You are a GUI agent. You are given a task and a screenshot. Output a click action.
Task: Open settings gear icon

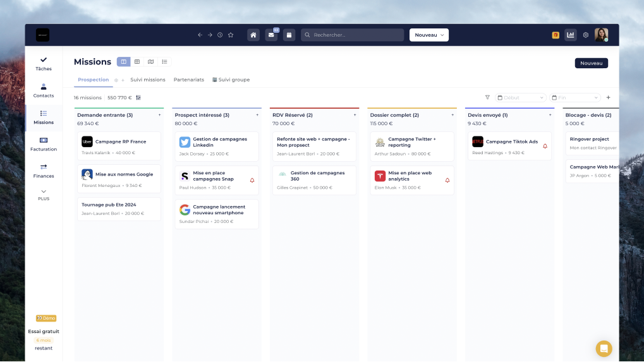(586, 35)
